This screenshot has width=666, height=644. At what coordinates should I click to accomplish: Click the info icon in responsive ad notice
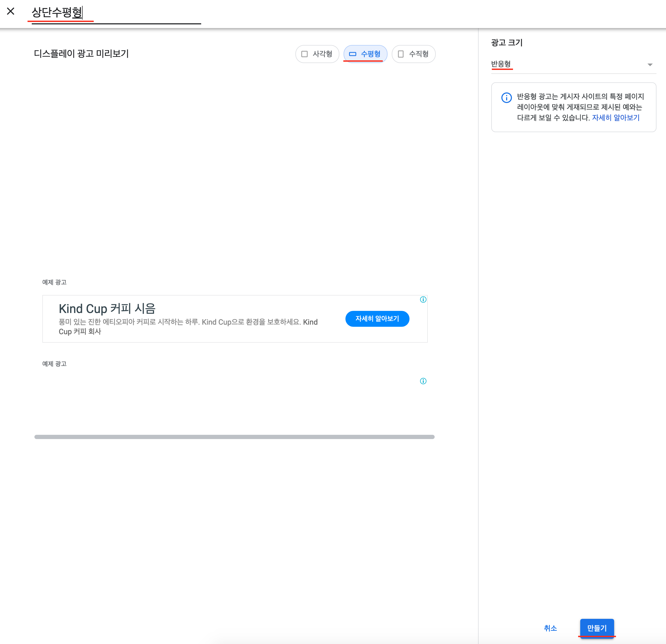pyautogui.click(x=506, y=98)
